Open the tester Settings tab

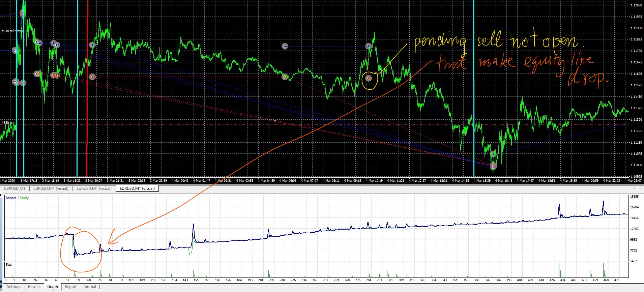(x=14, y=287)
